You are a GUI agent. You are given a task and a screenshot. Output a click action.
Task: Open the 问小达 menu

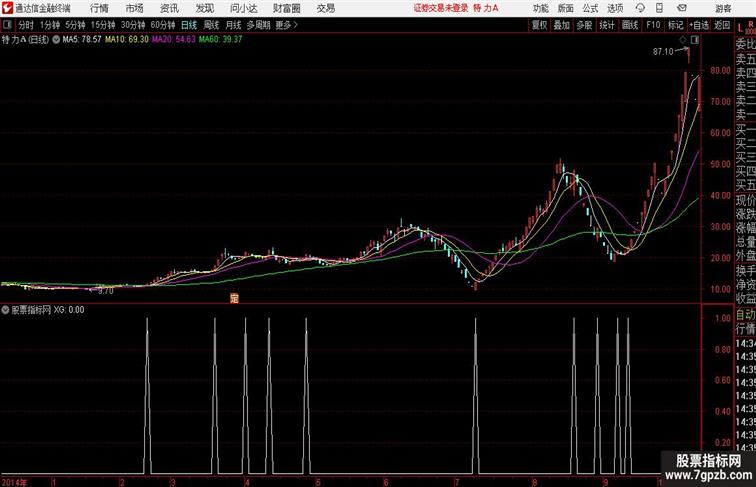tap(243, 8)
